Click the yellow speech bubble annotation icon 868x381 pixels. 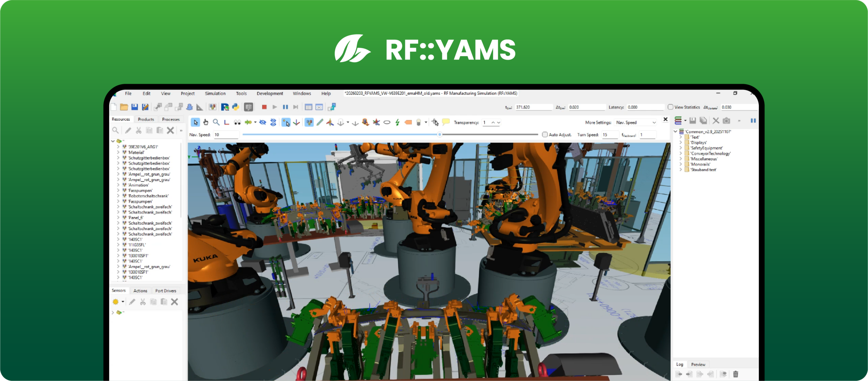pyautogui.click(x=446, y=122)
